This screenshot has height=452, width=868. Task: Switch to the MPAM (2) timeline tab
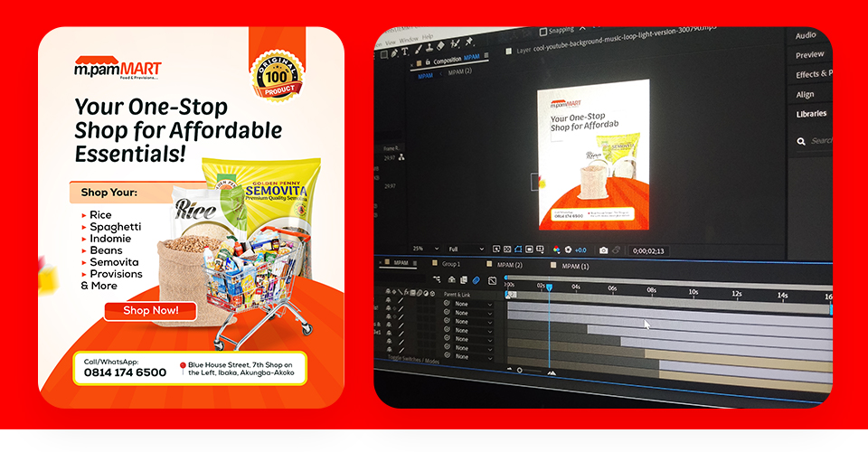[x=510, y=265]
